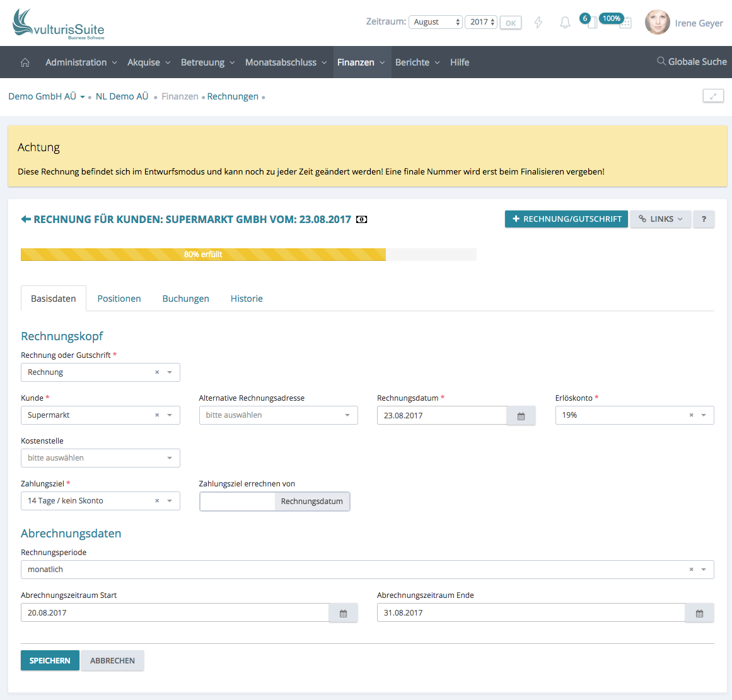Viewport: 732px width, 700px height.
Task: Click the Speichern button
Action: (50, 660)
